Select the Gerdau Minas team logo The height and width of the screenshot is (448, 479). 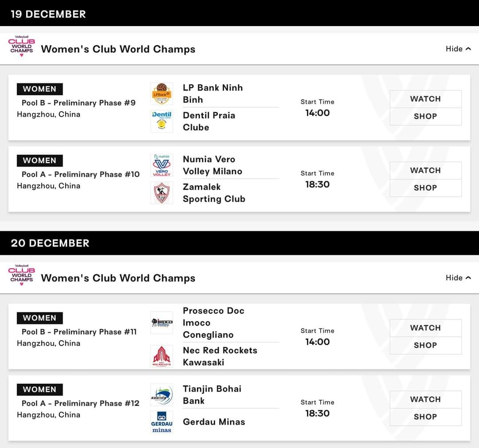pos(161,422)
